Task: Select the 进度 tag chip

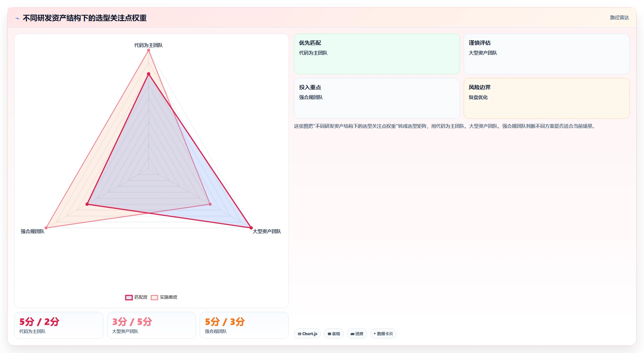Action: click(357, 334)
